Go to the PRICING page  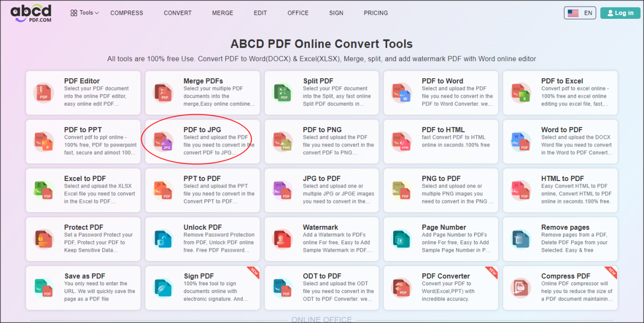(376, 13)
